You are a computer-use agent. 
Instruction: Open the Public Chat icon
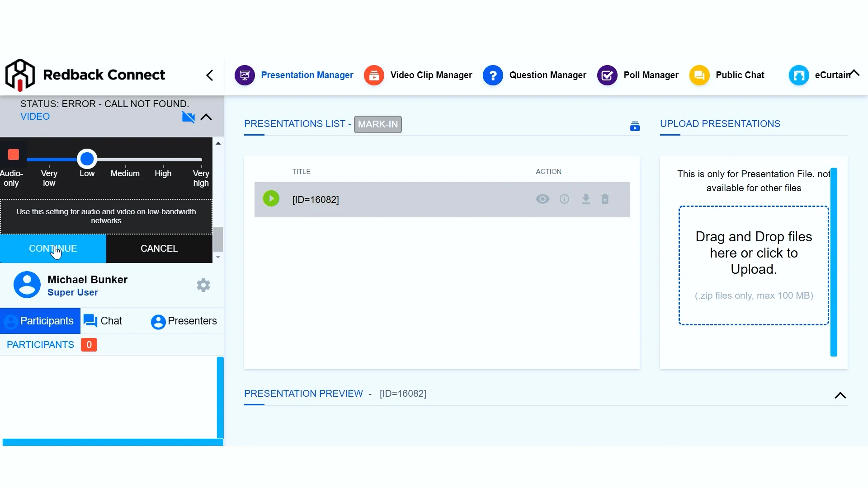pos(699,75)
